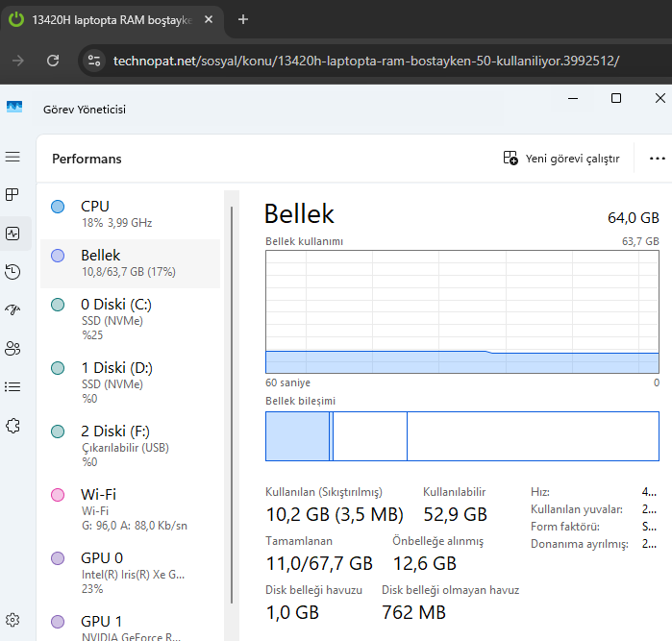Show the Details list icon in sidebar
The width and height of the screenshot is (672, 641).
point(12,386)
